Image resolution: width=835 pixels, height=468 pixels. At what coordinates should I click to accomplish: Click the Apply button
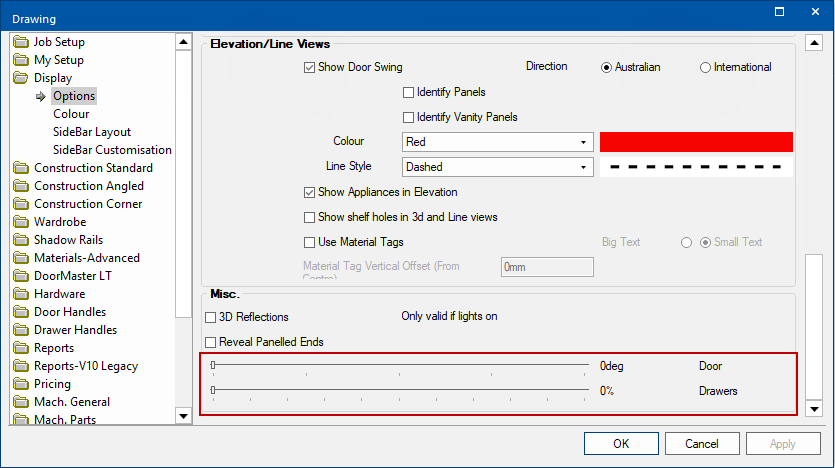(x=783, y=444)
